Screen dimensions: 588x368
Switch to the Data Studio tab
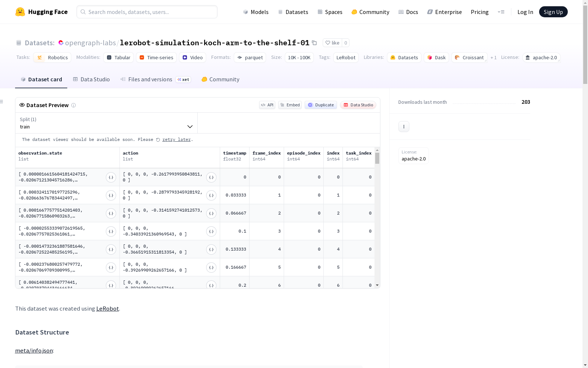click(x=91, y=79)
